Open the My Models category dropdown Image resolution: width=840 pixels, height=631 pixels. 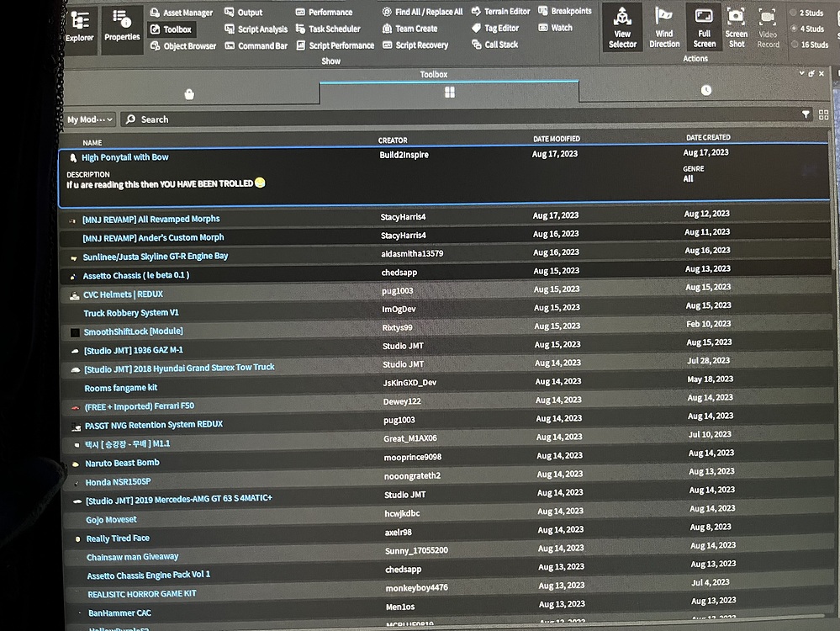(89, 119)
